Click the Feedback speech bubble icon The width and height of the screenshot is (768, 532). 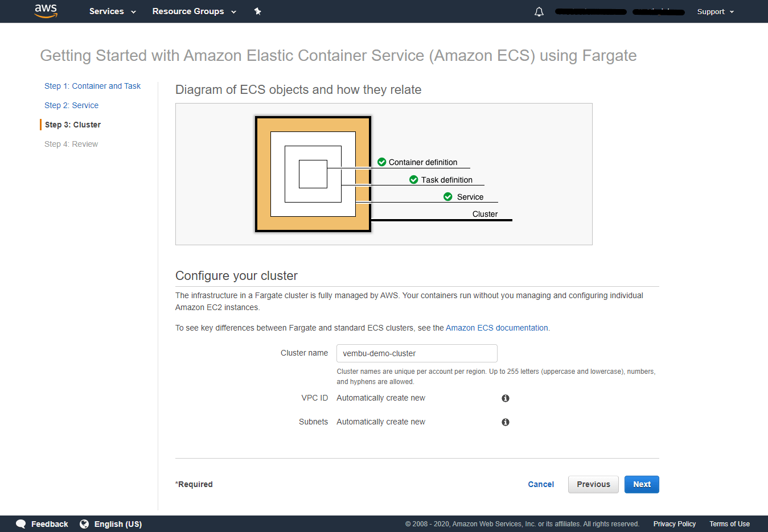click(x=21, y=524)
